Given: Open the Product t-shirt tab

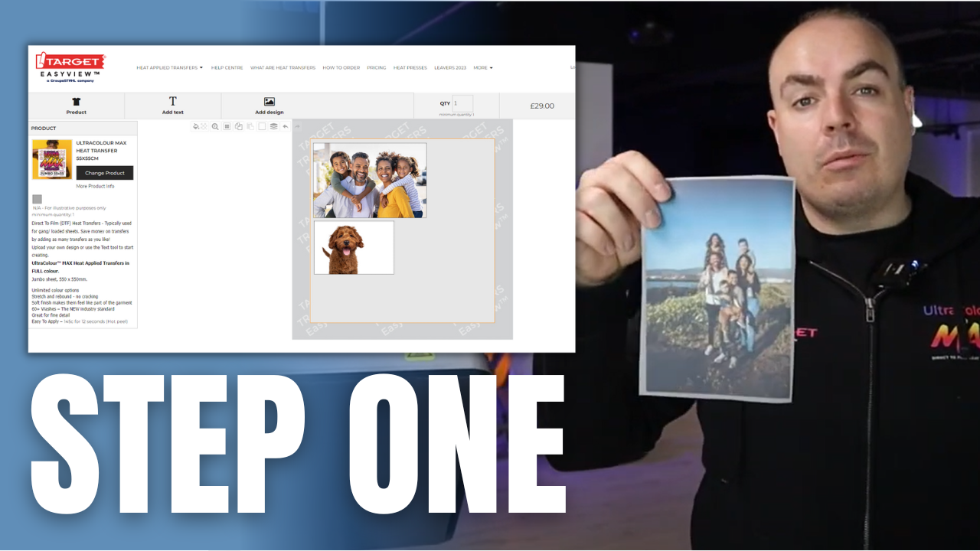Looking at the screenshot, I should [x=77, y=106].
